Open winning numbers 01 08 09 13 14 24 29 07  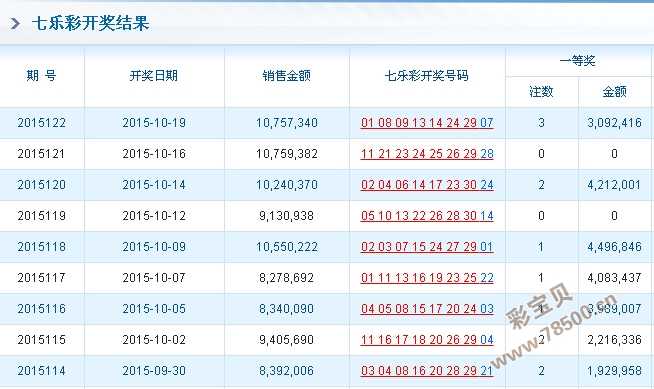coord(427,123)
